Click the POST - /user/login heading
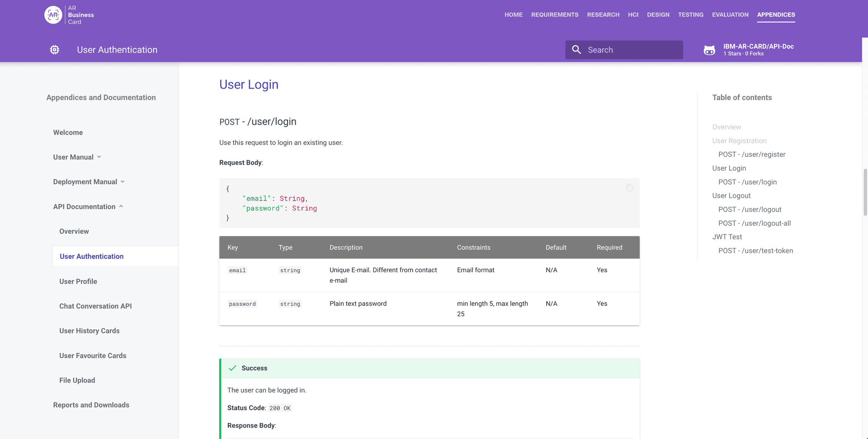868x439 pixels. point(258,121)
